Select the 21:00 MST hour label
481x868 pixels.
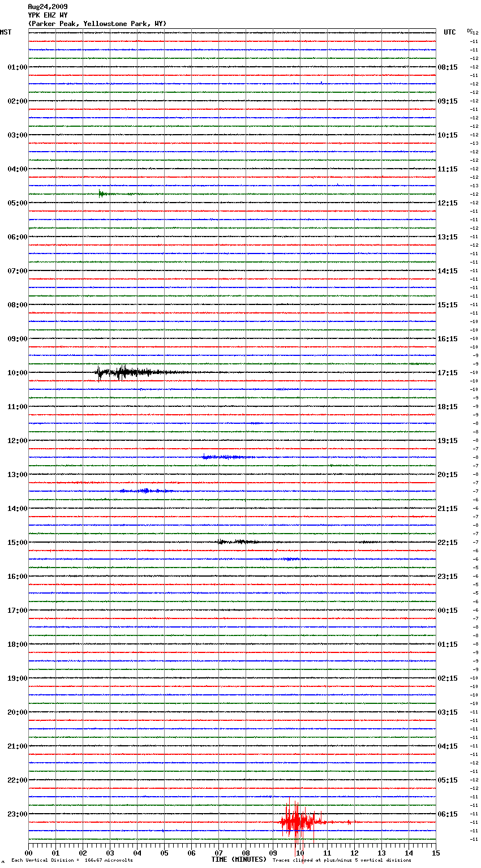coord(18,746)
